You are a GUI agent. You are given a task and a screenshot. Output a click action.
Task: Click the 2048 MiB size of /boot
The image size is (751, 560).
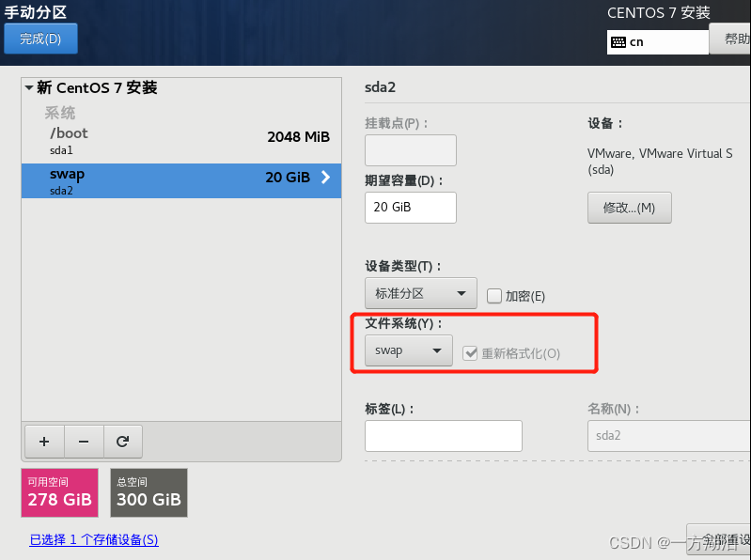(x=298, y=137)
